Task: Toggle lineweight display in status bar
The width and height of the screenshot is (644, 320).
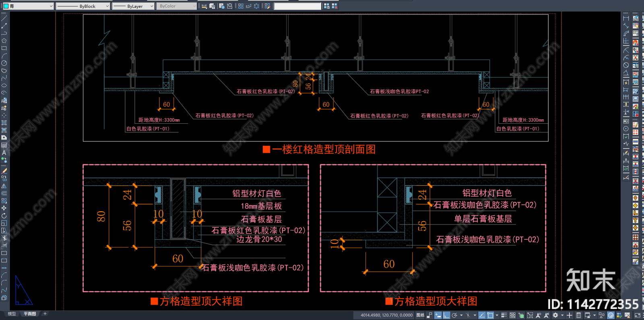Action: point(504,315)
